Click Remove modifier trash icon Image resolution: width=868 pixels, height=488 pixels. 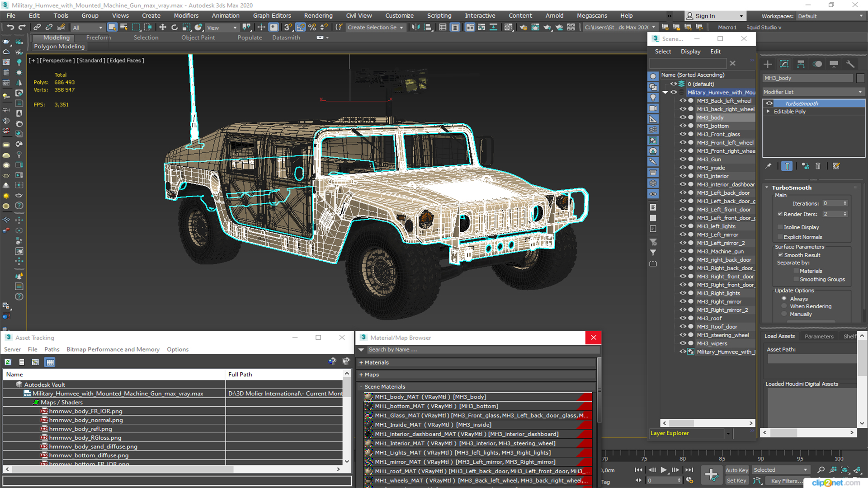point(818,166)
